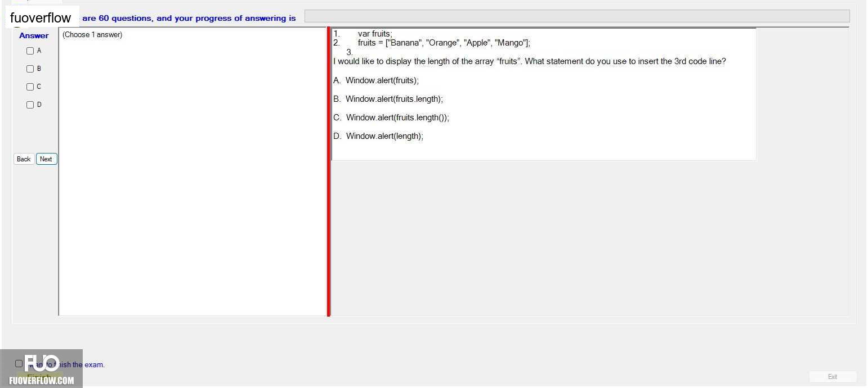
Task: Tick answer checkbox D
Action: tap(30, 105)
